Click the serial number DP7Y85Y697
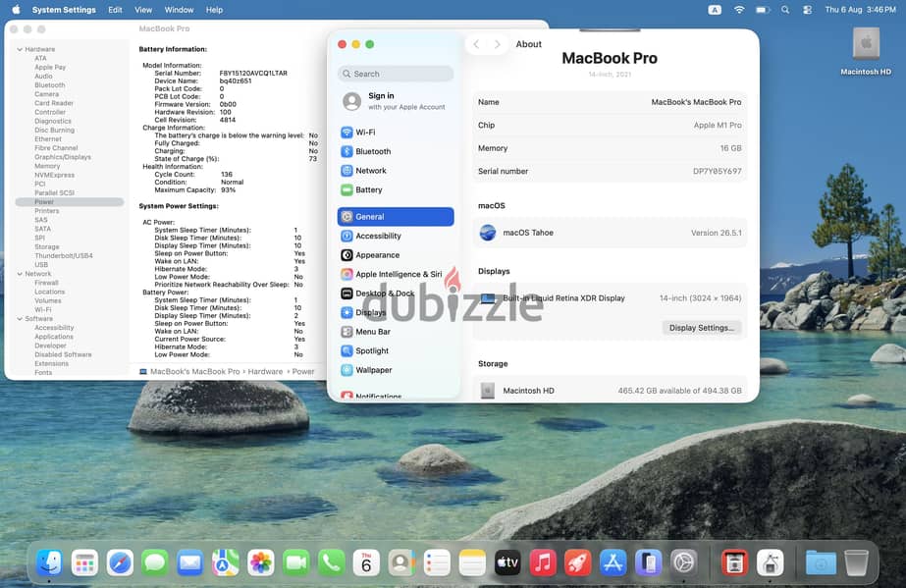Screen dimensions: 906x588 (718, 172)
